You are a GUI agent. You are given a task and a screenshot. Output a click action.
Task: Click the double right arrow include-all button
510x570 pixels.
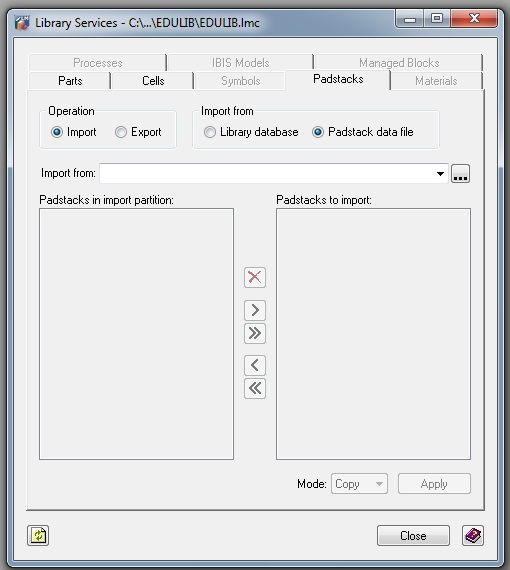254,333
